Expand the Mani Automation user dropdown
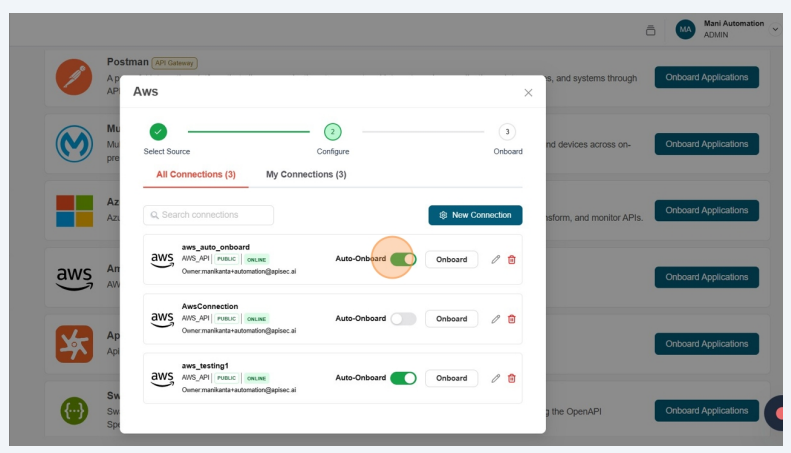The image size is (791, 453). [775, 30]
